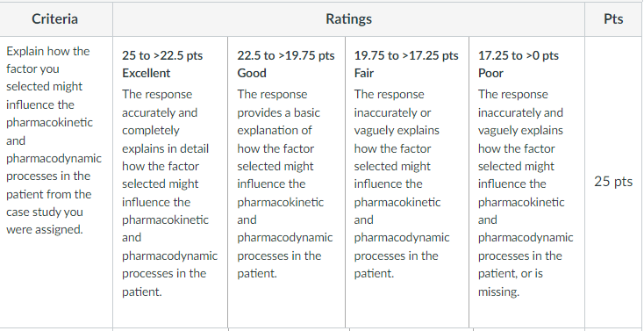The width and height of the screenshot is (644, 331).
Task: Select the 19.75 to >17.25 pts label
Action: (x=406, y=55)
